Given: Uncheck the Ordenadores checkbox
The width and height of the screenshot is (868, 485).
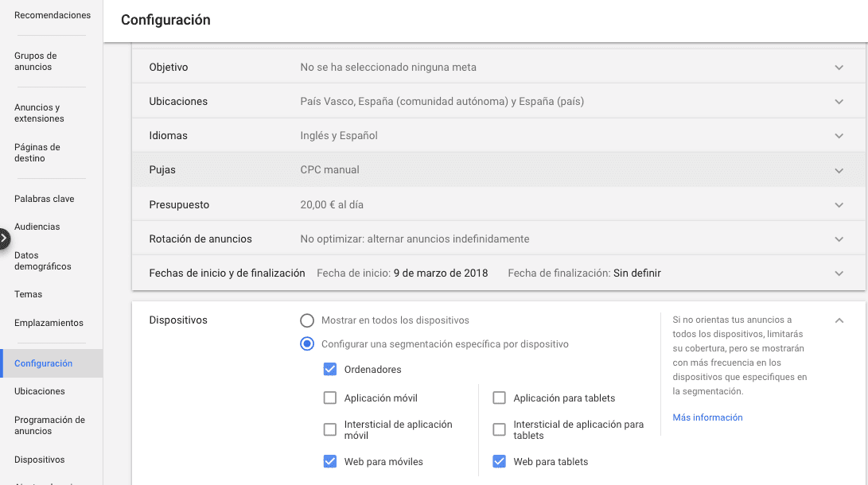Looking at the screenshot, I should click(330, 369).
